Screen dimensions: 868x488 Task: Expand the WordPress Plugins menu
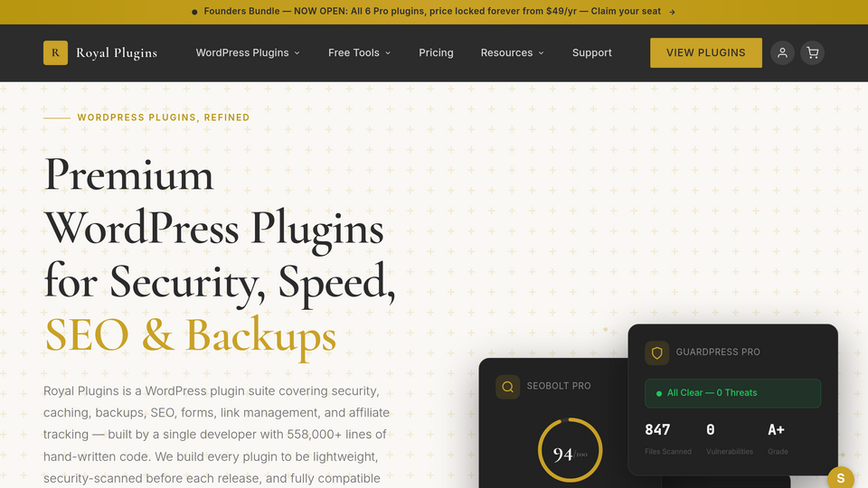click(248, 52)
